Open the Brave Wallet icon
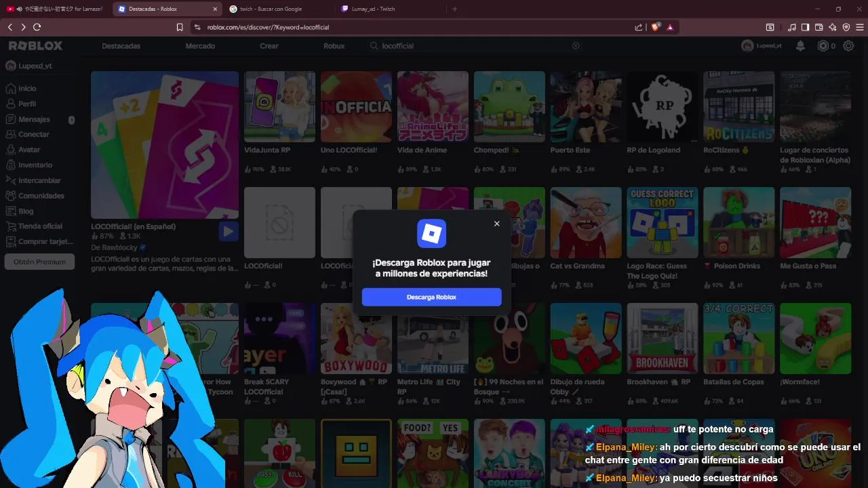Viewport: 868px width, 488px height. pos(818,27)
